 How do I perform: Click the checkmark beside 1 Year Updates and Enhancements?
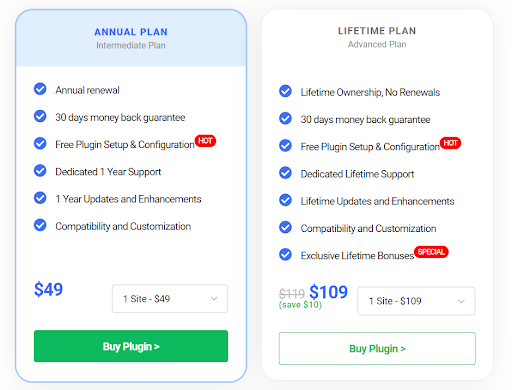click(40, 198)
